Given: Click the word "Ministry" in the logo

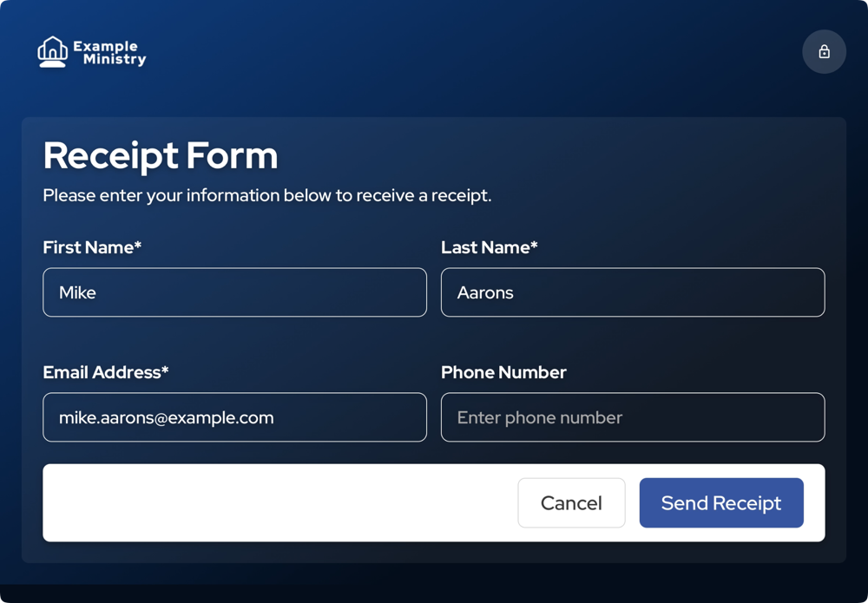Looking at the screenshot, I should [x=115, y=59].
